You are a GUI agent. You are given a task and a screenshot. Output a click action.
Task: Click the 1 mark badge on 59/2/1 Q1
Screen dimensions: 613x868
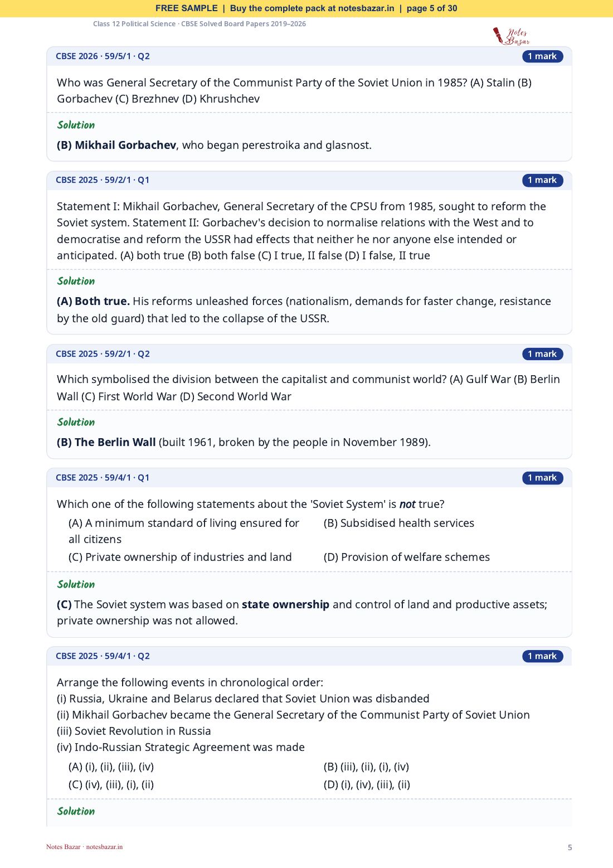coord(542,180)
